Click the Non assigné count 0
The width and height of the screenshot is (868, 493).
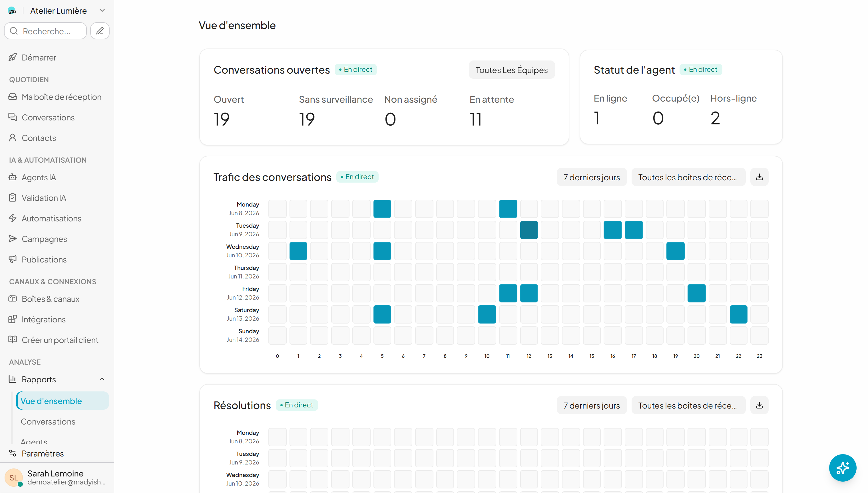pyautogui.click(x=390, y=119)
